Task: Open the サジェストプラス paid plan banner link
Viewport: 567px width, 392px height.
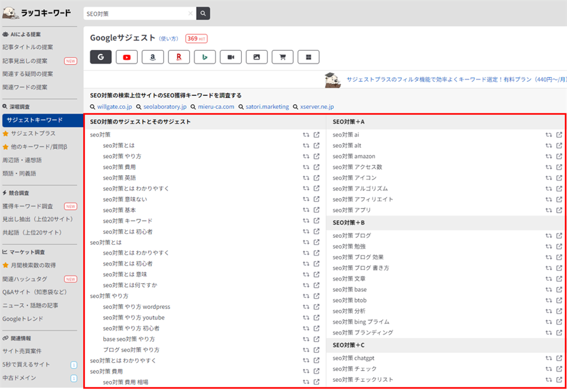Action: pos(456,79)
